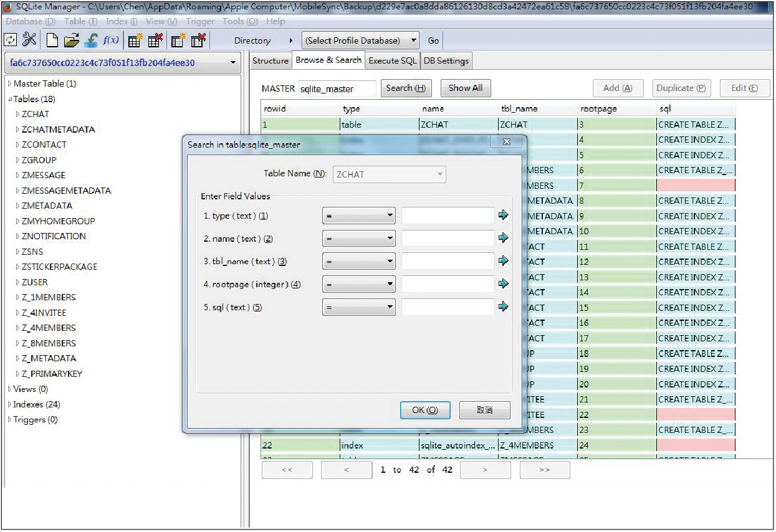This screenshot has height=532, width=776.
Task: Click the Drop Table icon with red X
Action: [x=155, y=40]
